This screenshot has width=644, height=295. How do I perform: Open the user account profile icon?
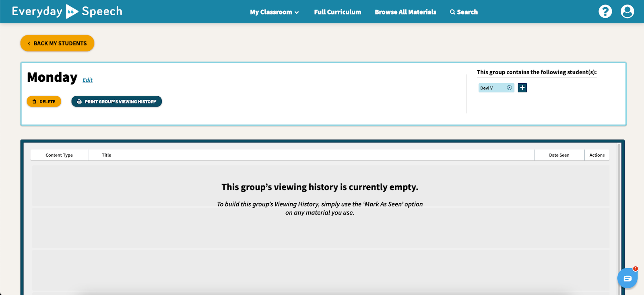(627, 11)
